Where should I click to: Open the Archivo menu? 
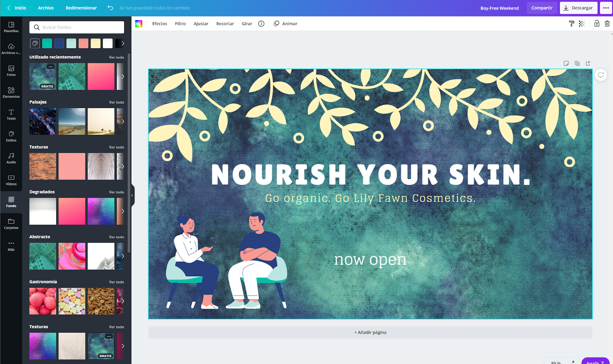[46, 8]
